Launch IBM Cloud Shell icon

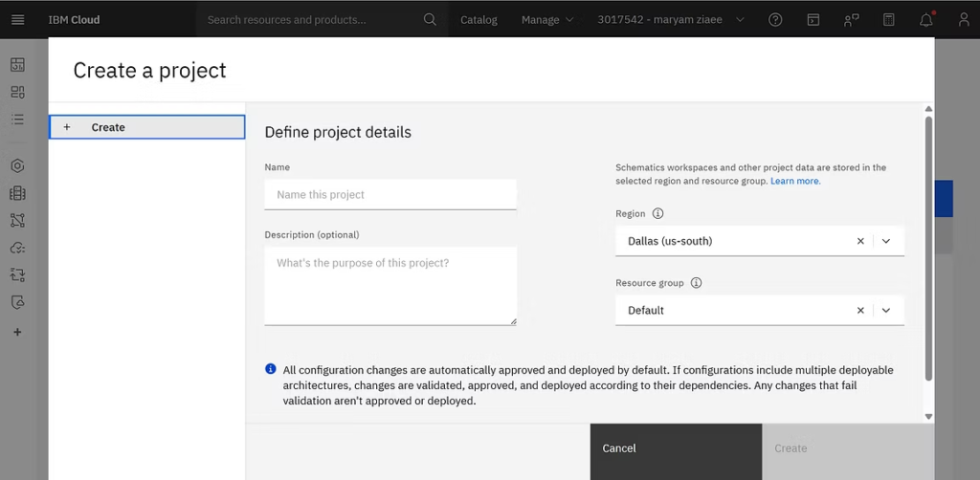pos(813,20)
